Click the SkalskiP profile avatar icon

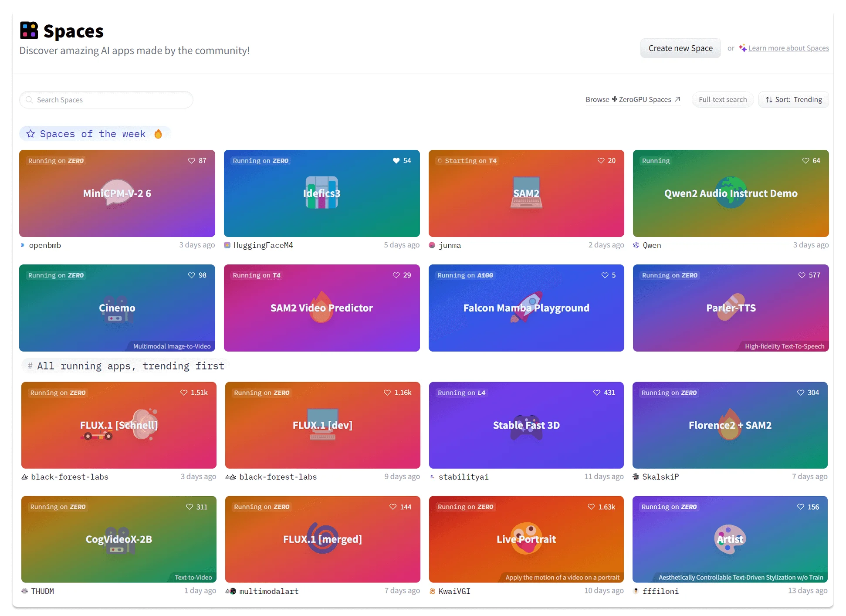[636, 477]
